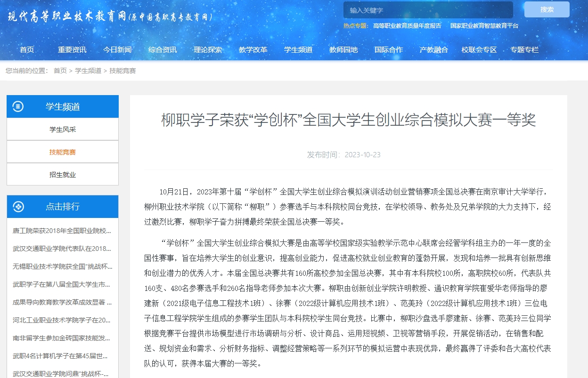Open ranked article 河北工业职业技术学院学子

[62, 320]
